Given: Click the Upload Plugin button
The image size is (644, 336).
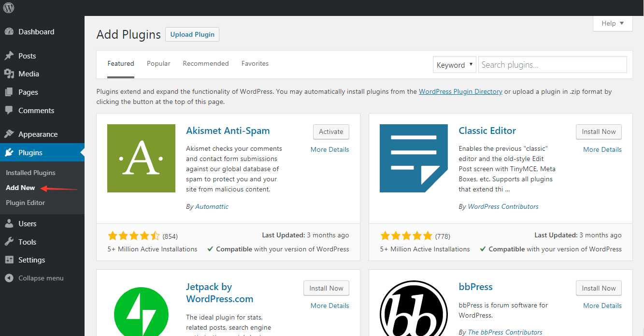Looking at the screenshot, I should [x=192, y=34].
